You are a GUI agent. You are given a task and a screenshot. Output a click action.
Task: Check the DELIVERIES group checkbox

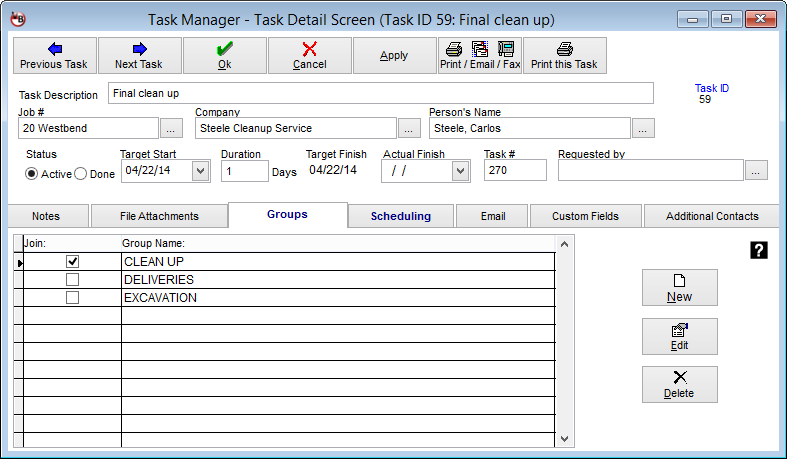(x=72, y=279)
